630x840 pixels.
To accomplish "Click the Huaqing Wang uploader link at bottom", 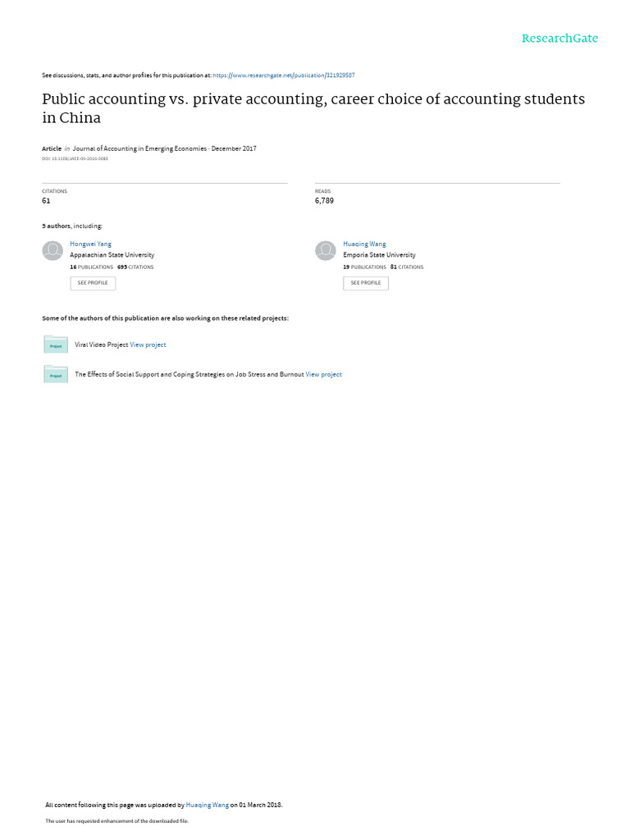I will pyautogui.click(x=208, y=805).
